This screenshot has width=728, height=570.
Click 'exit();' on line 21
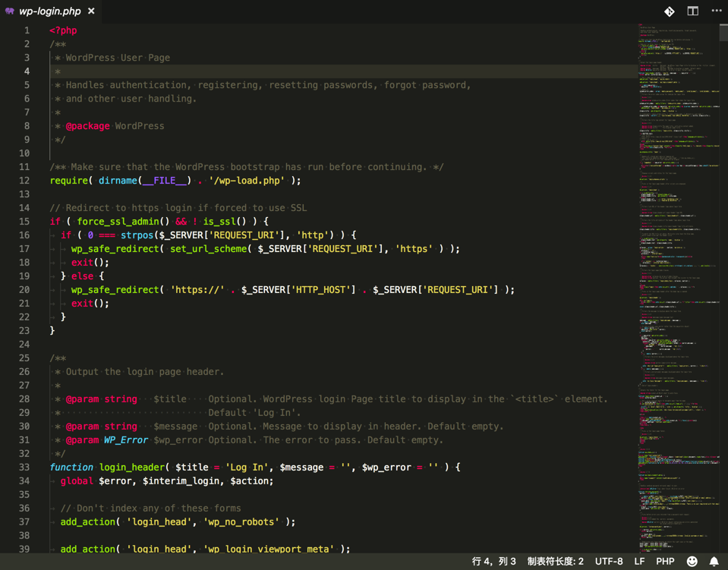90,303
